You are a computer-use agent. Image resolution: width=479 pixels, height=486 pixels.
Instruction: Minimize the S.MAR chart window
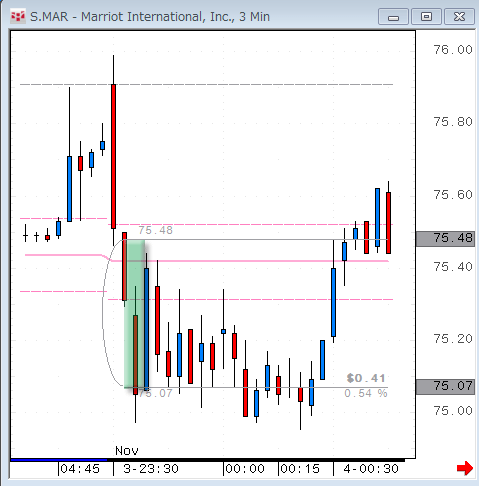click(393, 17)
